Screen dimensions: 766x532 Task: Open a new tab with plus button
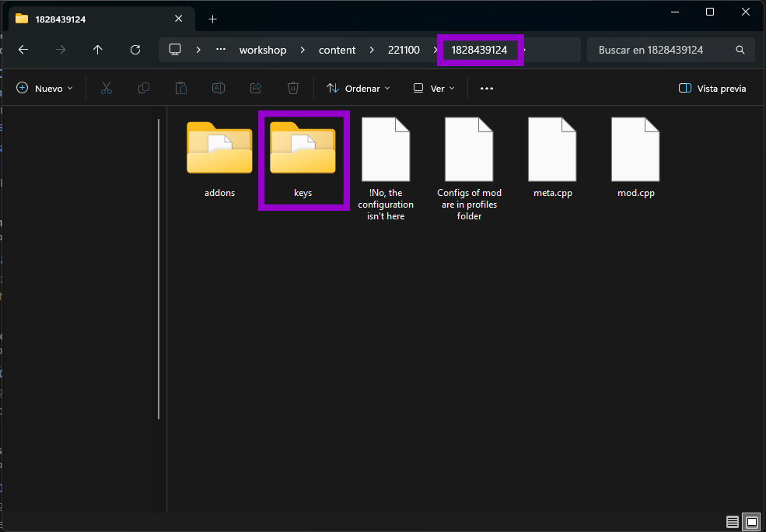coord(213,19)
